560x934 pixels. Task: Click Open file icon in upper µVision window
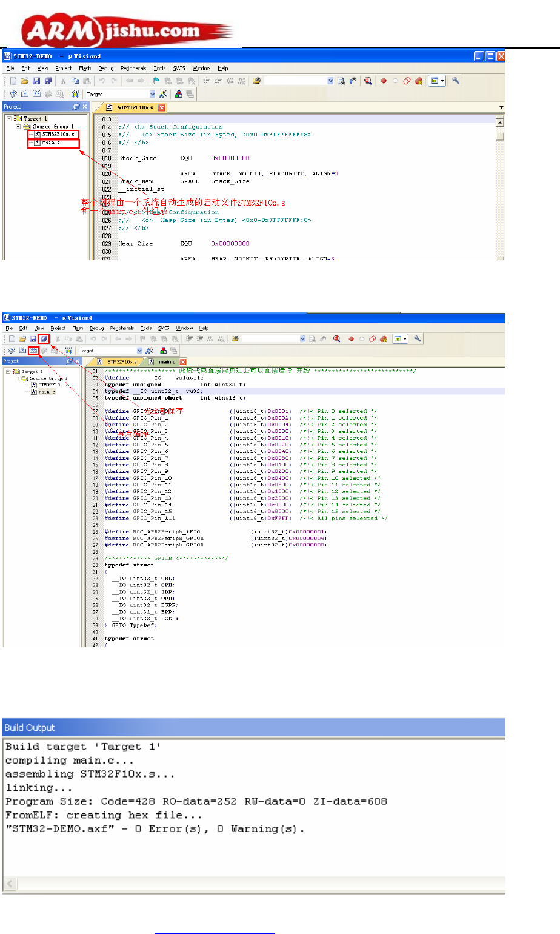24,81
